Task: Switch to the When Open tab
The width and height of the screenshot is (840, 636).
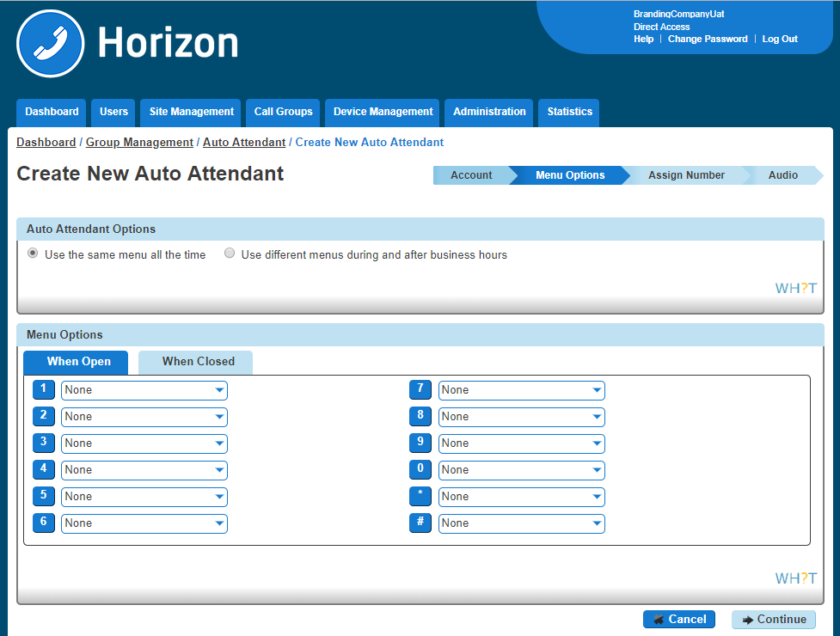Action: coord(76,363)
